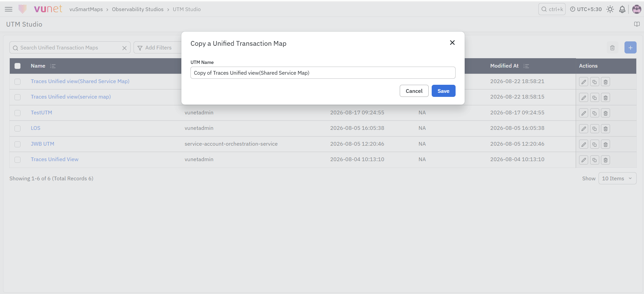Open the documentation book icon
The height and width of the screenshot is (294, 644).
click(637, 24)
